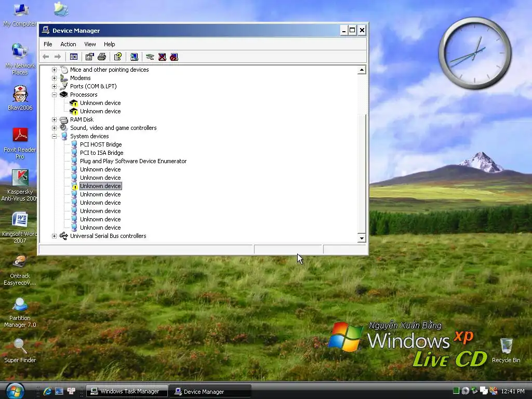Select the Bkav2006 desktop icon
This screenshot has height=399, width=532.
pos(20,98)
